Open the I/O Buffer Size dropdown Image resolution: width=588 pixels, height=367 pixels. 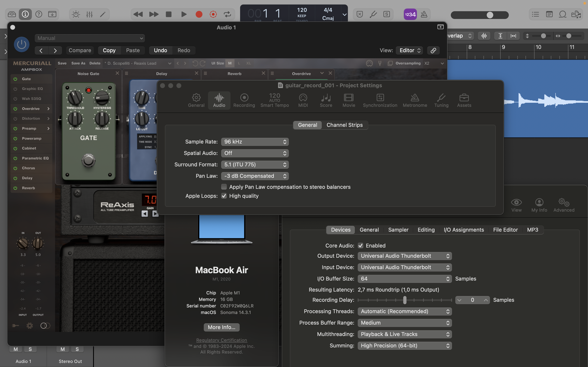(x=404, y=279)
